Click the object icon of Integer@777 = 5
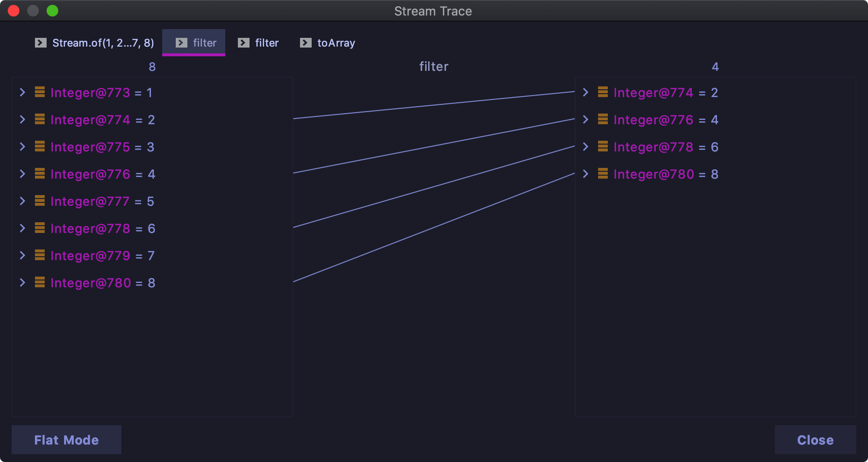This screenshot has height=462, width=868. click(x=40, y=201)
